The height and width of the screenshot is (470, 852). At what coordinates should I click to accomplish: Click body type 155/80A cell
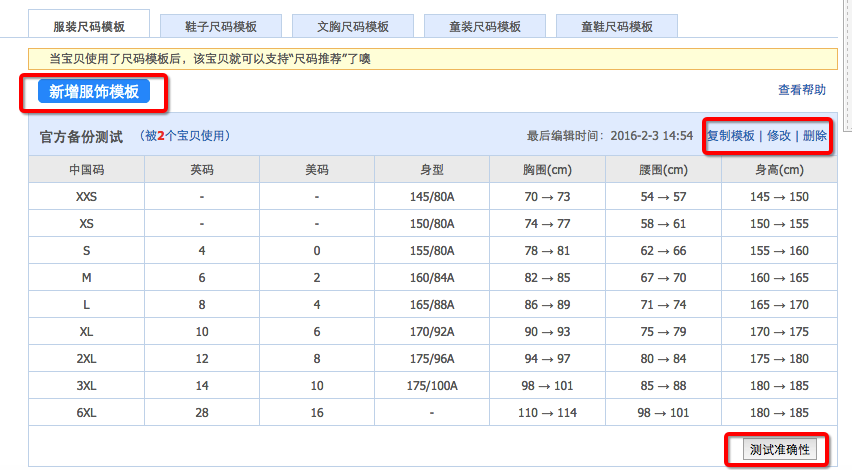click(432, 250)
